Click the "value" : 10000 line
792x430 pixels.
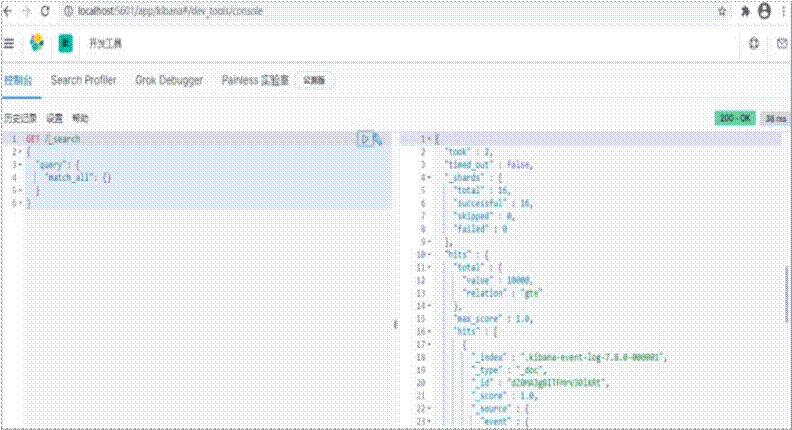click(498, 280)
